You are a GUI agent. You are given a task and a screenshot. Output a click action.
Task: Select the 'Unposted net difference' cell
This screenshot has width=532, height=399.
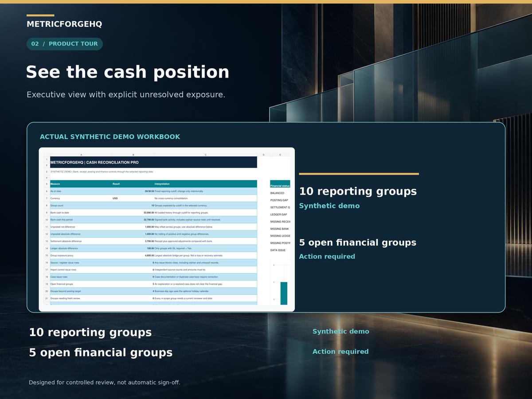pos(81,227)
